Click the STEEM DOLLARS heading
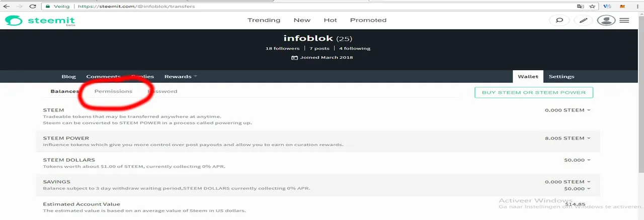Screen dimensions: 644x220 click(69, 160)
